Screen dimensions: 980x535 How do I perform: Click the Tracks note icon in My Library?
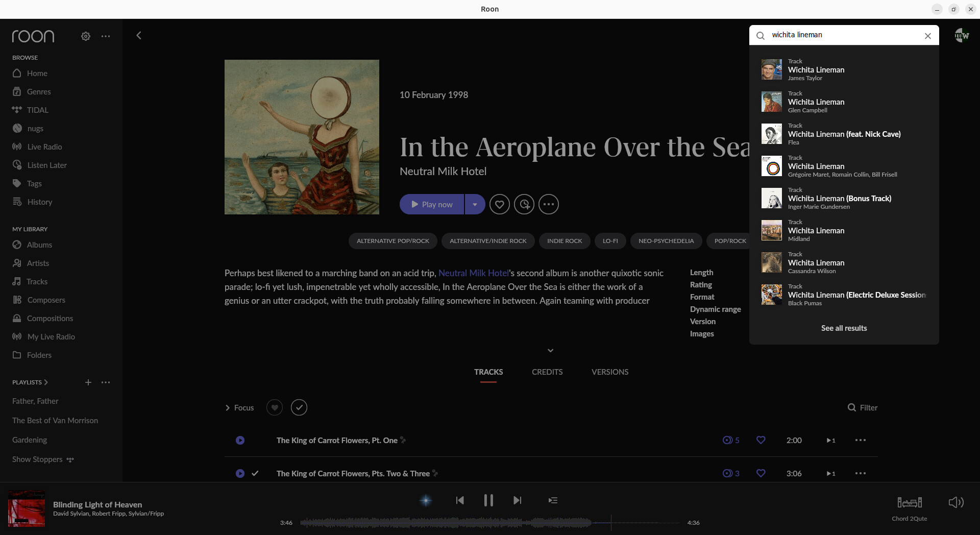[x=17, y=281]
